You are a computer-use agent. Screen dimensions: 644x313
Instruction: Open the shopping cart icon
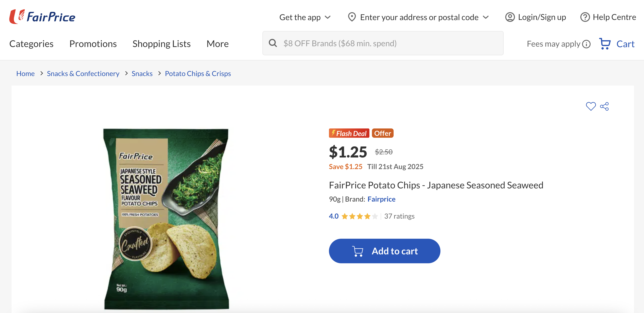coord(605,44)
